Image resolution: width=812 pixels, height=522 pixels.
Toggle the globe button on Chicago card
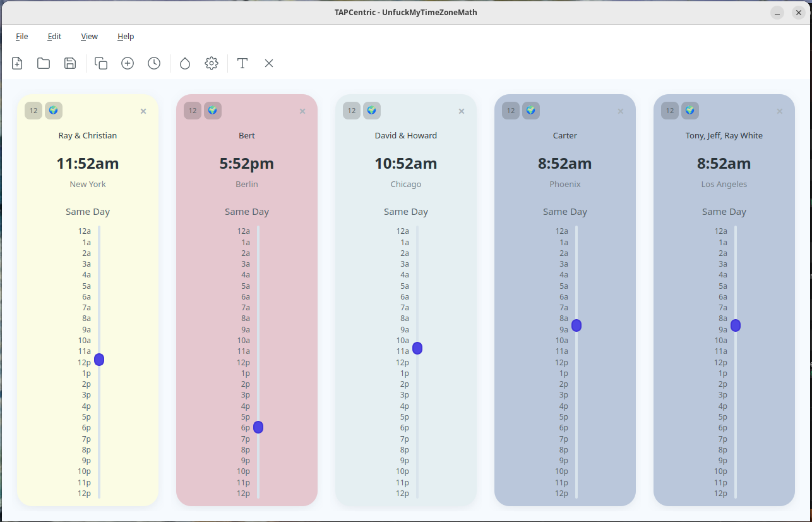pos(372,111)
